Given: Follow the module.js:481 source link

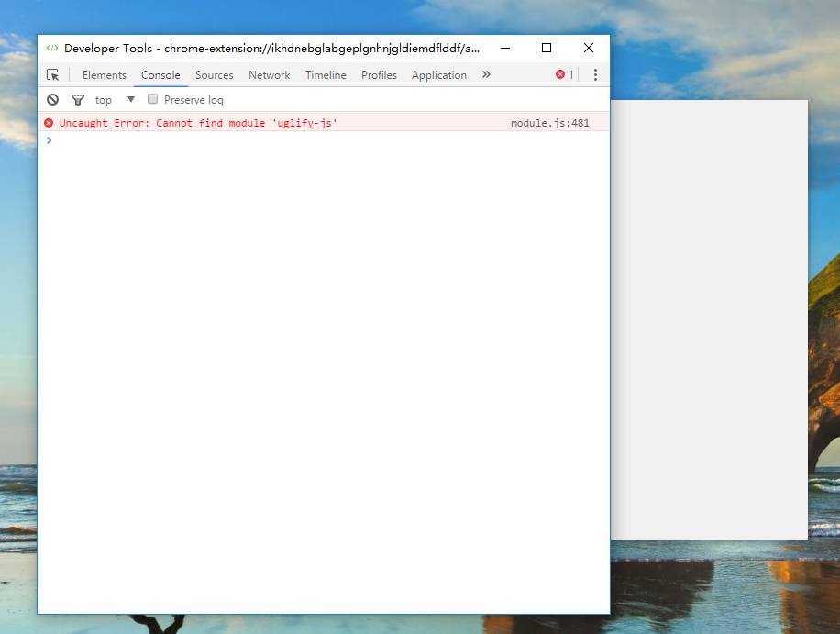Looking at the screenshot, I should [x=549, y=123].
